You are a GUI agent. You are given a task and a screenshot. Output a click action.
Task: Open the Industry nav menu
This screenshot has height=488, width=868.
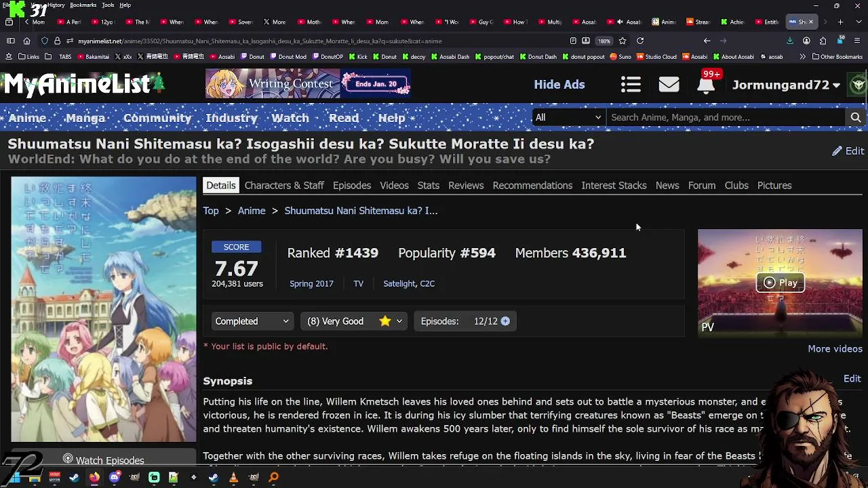(x=231, y=118)
